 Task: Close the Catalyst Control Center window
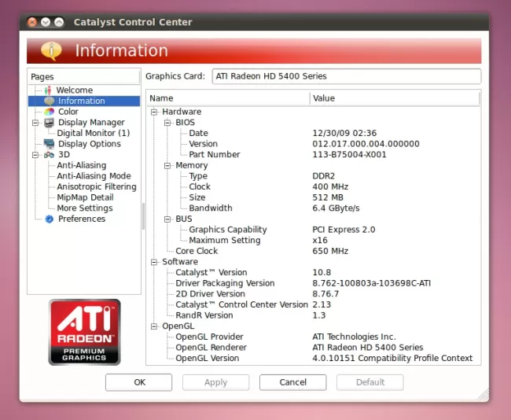click(x=32, y=22)
